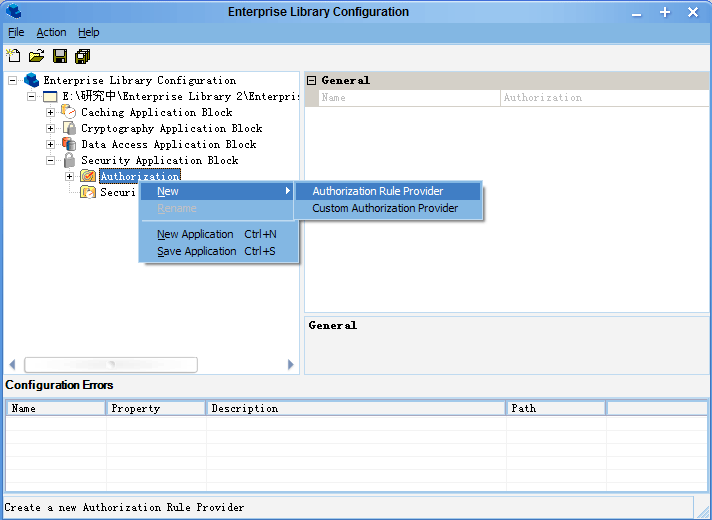Select the Cryptography Application Block tree item
The image size is (712, 520).
click(172, 129)
